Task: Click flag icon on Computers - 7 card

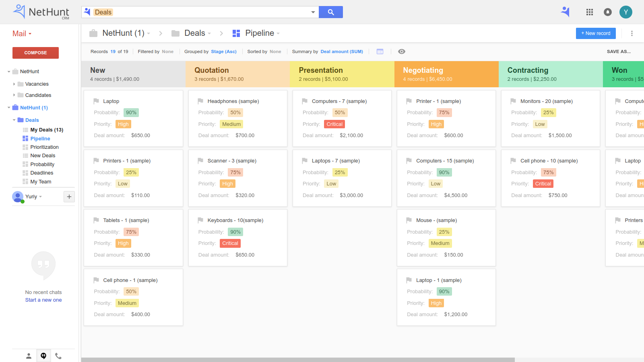Action: (305, 101)
